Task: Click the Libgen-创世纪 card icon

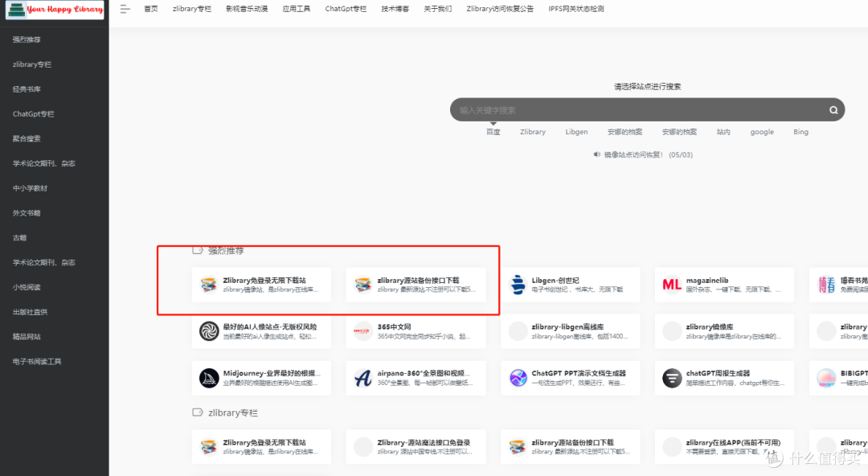Action: pyautogui.click(x=518, y=285)
